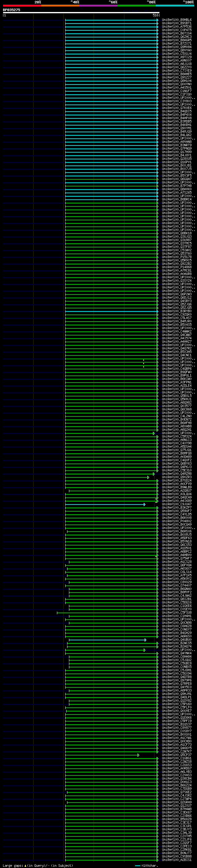The image size is (197, 868).
Task: Select the UniRef100_C5LAS7 label
Action: (x=177, y=318)
